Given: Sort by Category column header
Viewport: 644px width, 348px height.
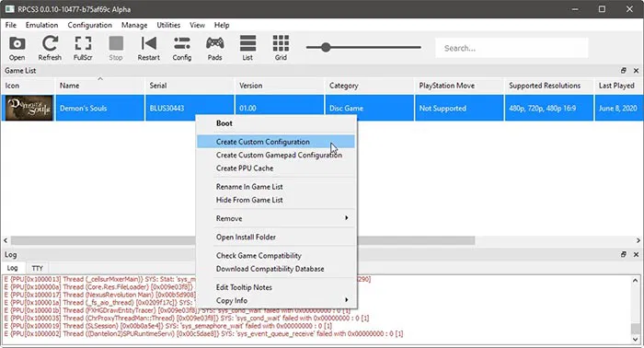Looking at the screenshot, I should tap(369, 86).
